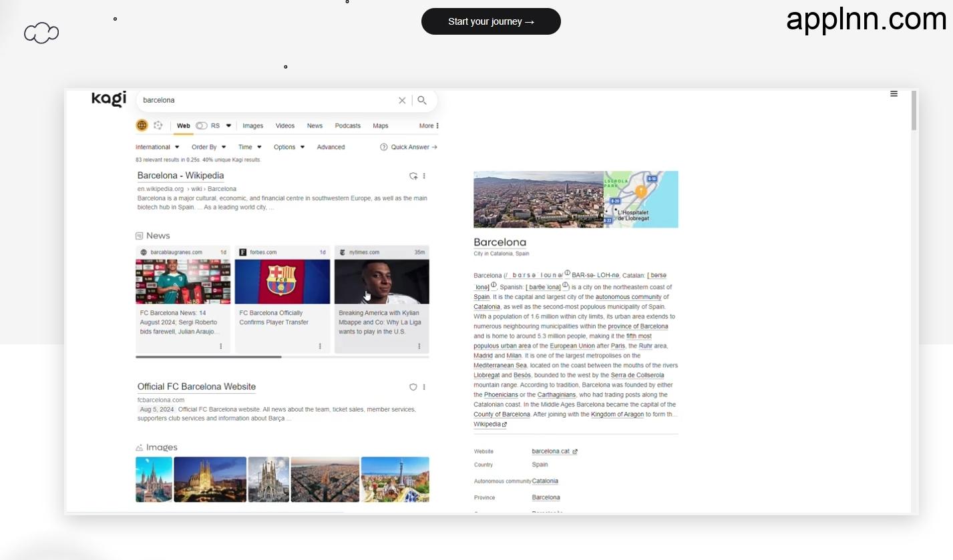Expand the More search categories menu

[x=429, y=125]
